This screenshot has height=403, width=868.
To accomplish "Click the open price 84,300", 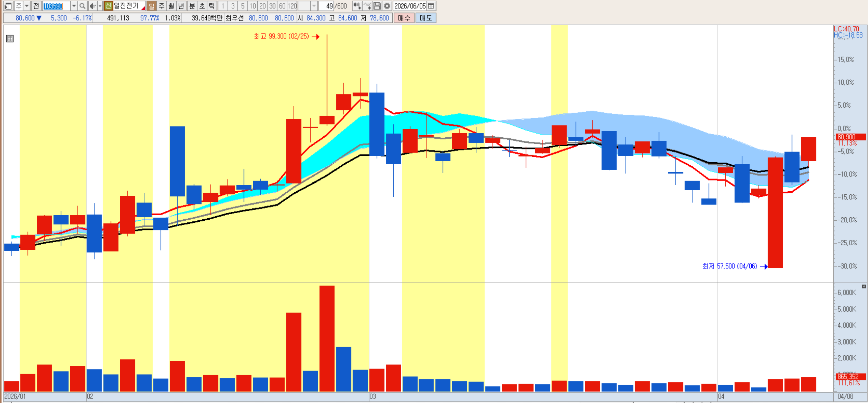I will 316,18.
